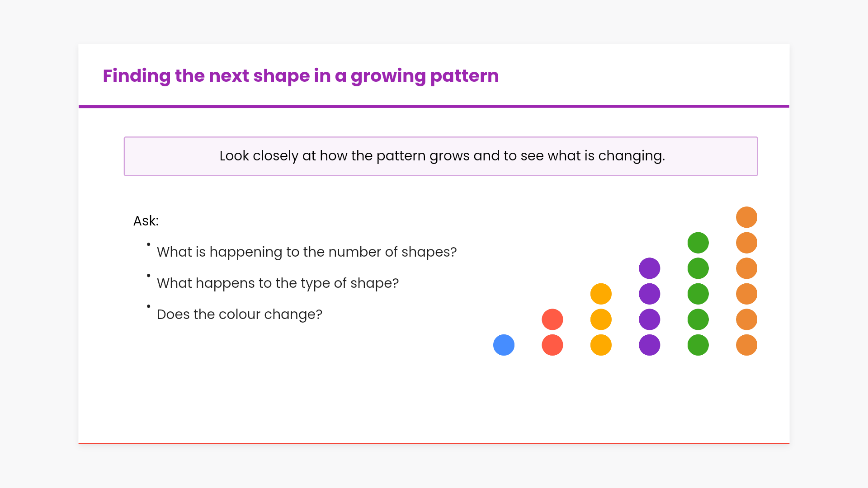Click the word 'changing' in the instruction box
The image size is (868, 488).
coord(631,156)
